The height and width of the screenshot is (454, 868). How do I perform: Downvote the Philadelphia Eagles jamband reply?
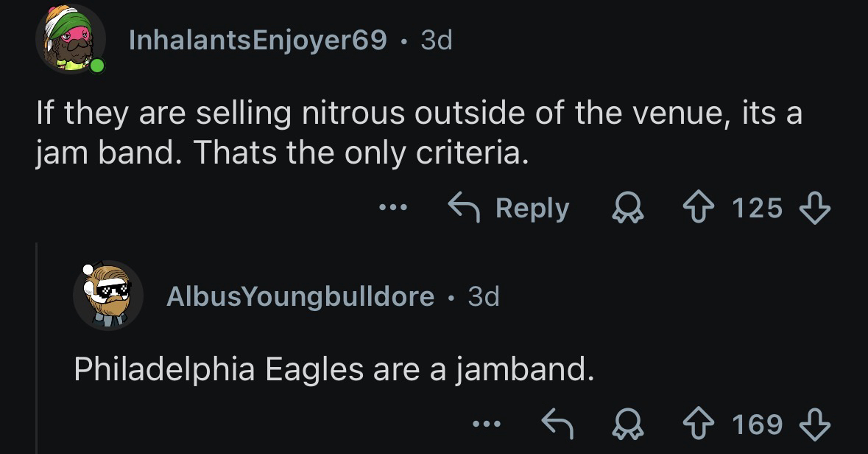click(815, 424)
